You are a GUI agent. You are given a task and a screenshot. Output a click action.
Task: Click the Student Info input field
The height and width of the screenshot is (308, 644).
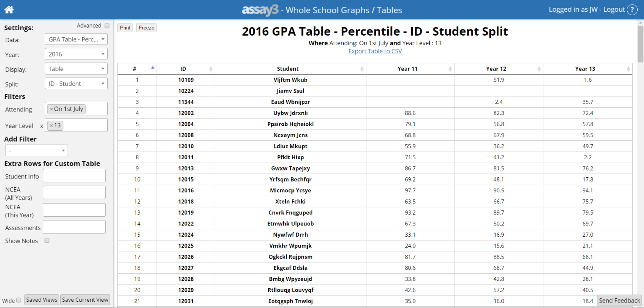tap(74, 176)
